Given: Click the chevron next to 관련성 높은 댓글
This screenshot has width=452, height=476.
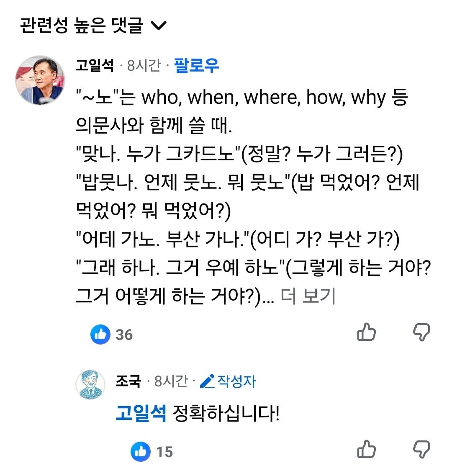Looking at the screenshot, I should pyautogui.click(x=159, y=26).
